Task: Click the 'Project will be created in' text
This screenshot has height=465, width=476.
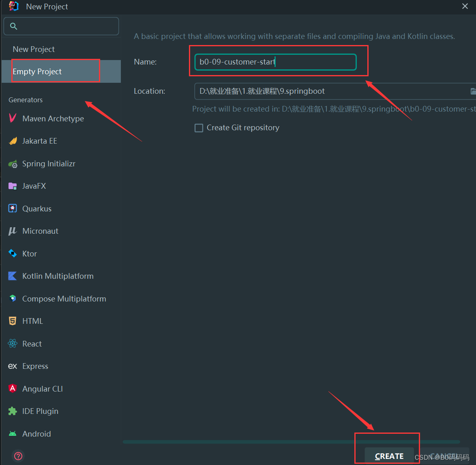Action: click(334, 109)
